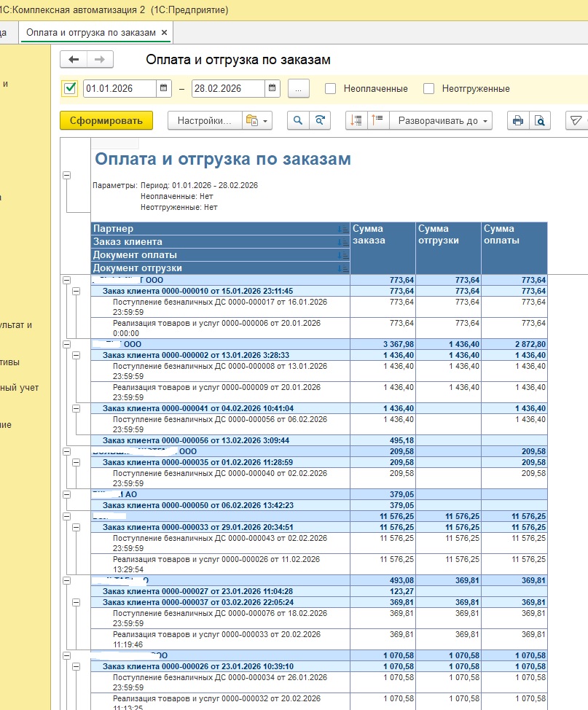The image size is (588, 710).
Task: Enable the Неотгруженные checkbox
Action: click(x=429, y=89)
